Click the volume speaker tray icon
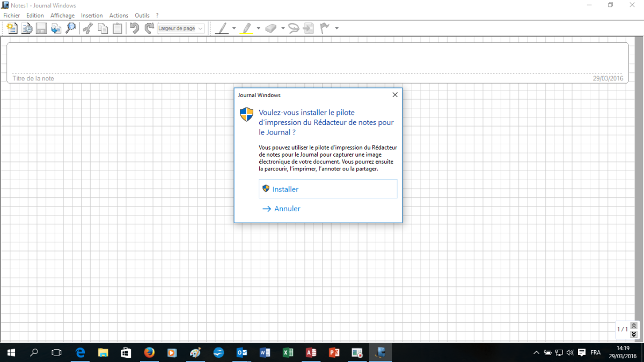 (570, 352)
